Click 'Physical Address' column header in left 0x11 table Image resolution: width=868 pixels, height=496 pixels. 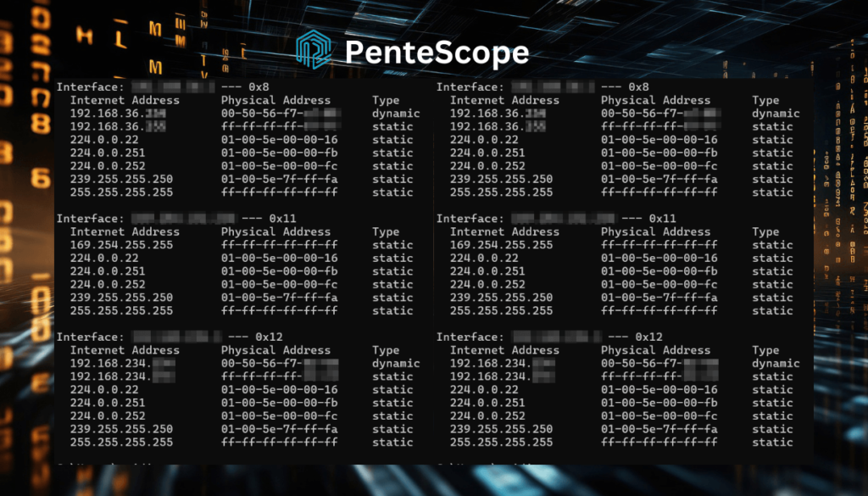click(x=275, y=231)
